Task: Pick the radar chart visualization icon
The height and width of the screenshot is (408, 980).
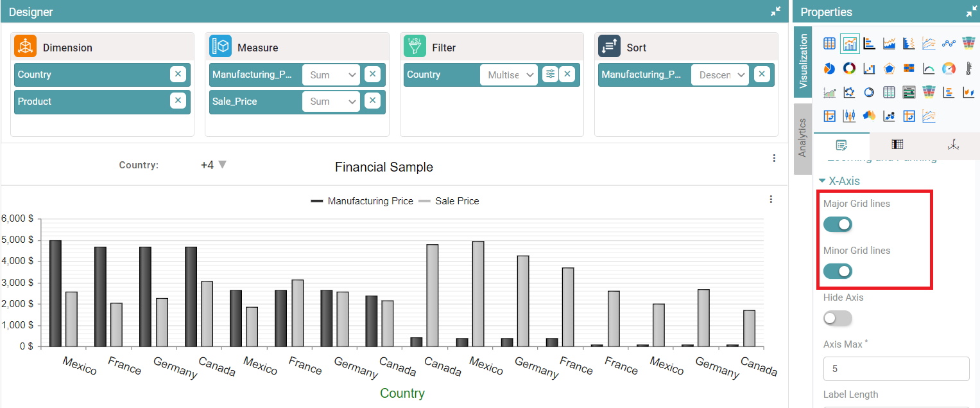Action: (889, 68)
